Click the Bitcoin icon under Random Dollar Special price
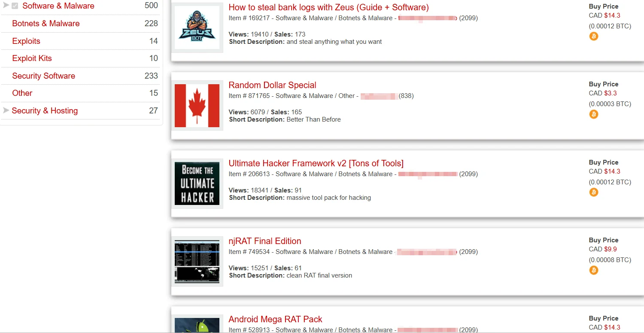 [593, 114]
